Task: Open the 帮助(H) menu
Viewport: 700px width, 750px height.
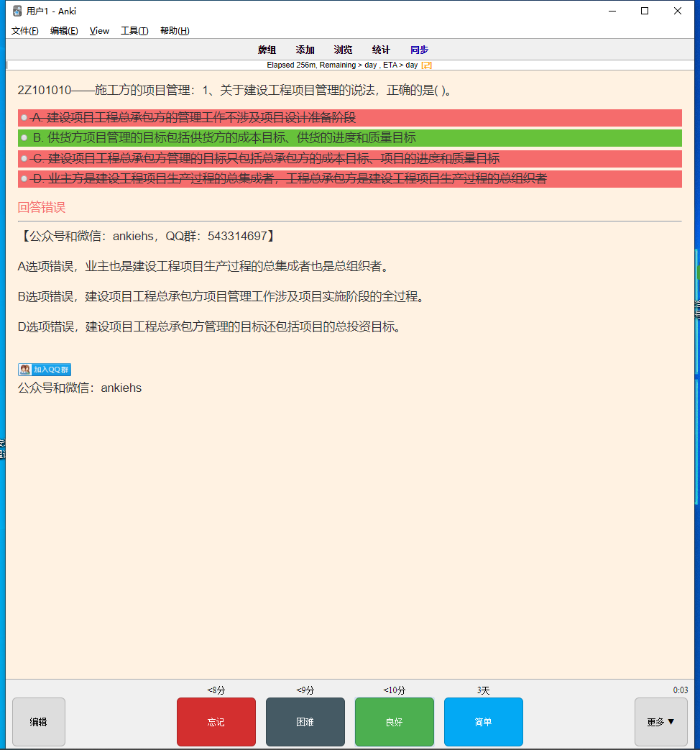Action: point(175,31)
